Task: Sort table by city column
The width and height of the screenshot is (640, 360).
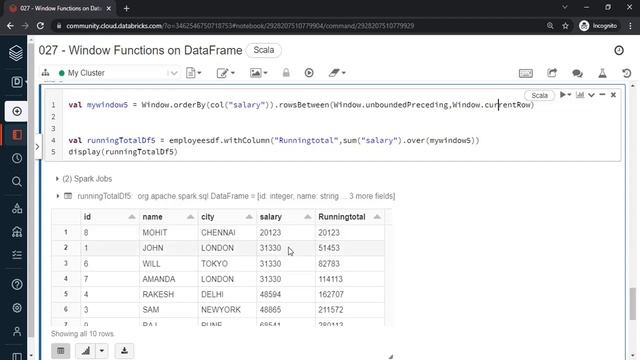Action: click(249, 217)
